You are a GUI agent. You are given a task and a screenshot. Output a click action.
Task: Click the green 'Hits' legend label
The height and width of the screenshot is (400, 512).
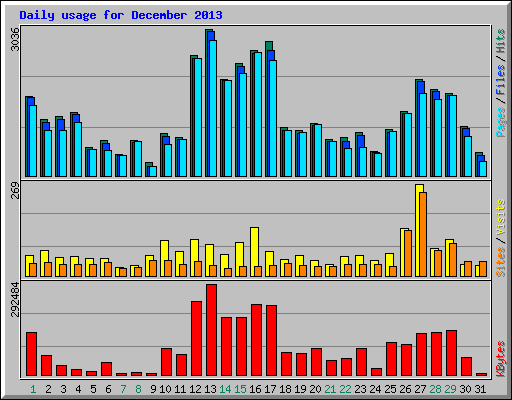[500, 41]
